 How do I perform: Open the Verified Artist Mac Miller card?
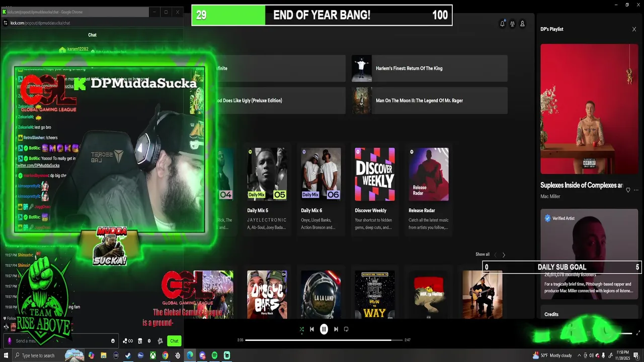pos(589,253)
